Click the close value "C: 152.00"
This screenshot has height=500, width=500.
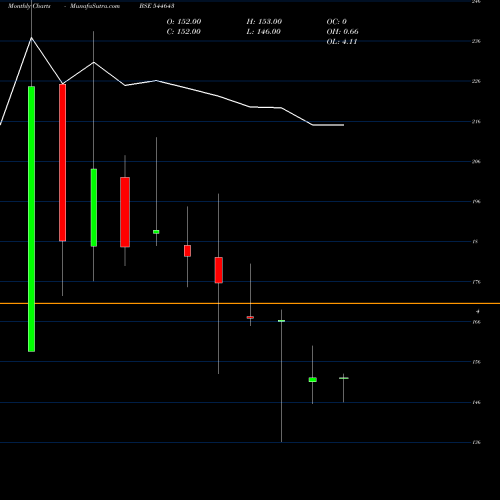pyautogui.click(x=184, y=32)
